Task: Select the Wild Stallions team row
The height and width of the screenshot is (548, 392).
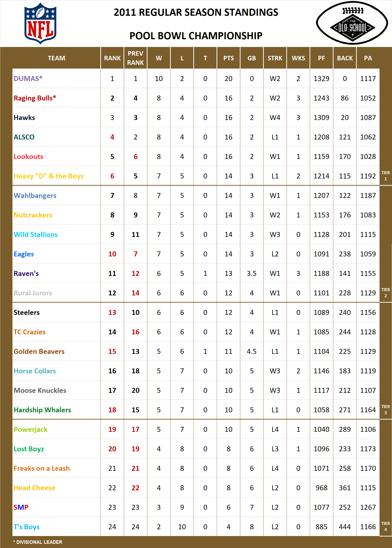Action: click(x=36, y=234)
